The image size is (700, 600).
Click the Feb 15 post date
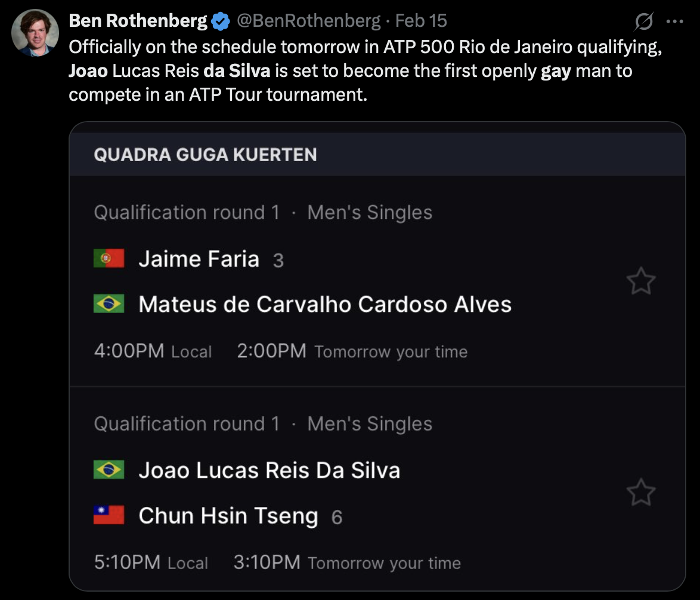[421, 21]
